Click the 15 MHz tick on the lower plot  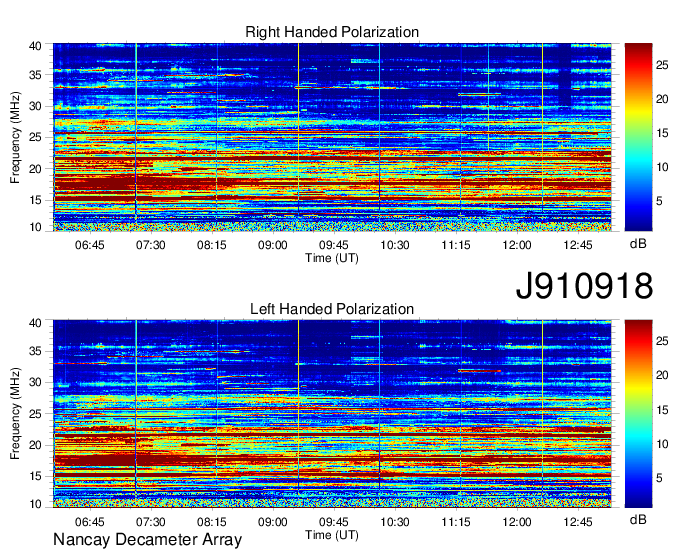pos(35,477)
